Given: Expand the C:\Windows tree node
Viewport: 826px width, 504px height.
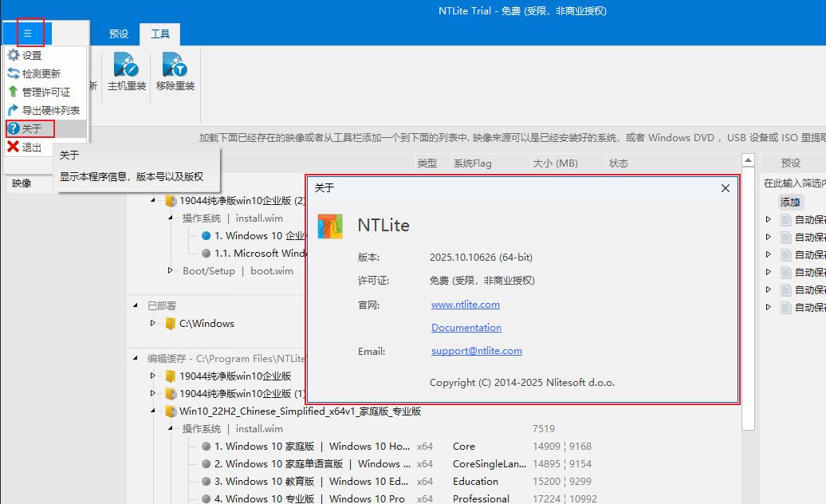Looking at the screenshot, I should coord(153,324).
